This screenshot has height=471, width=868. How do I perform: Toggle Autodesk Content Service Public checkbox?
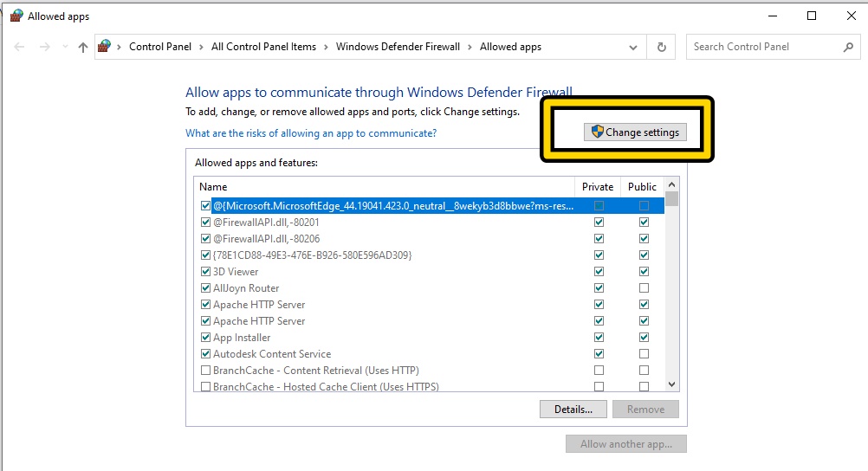coord(644,353)
